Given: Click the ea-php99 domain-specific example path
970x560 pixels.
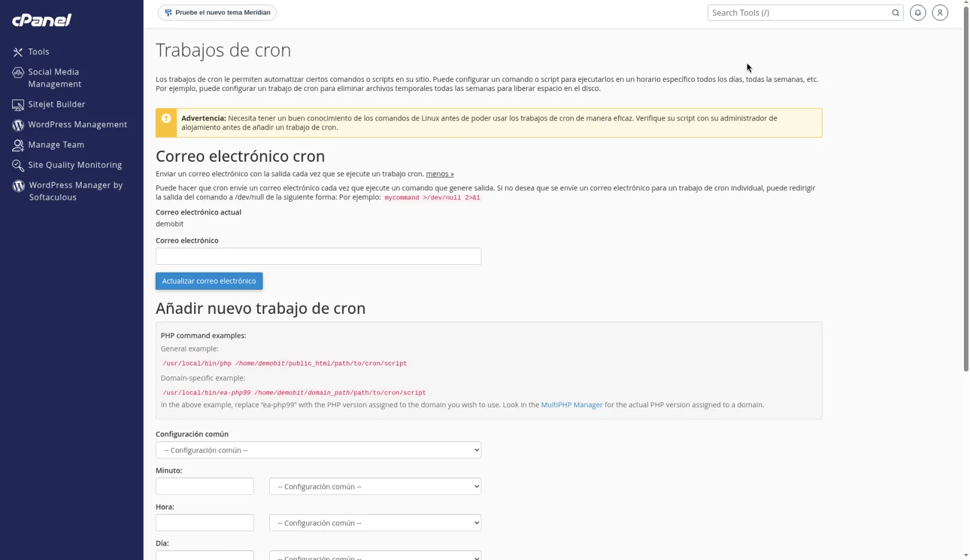Looking at the screenshot, I should pyautogui.click(x=294, y=393).
